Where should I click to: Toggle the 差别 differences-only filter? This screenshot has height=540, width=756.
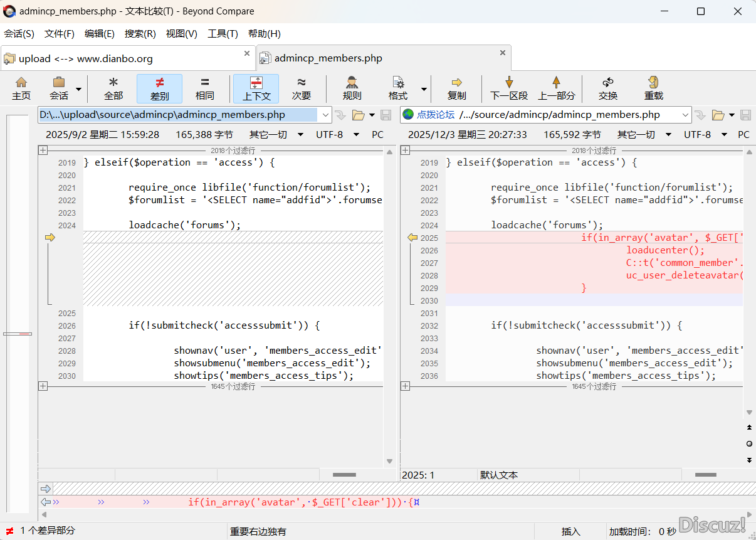159,88
